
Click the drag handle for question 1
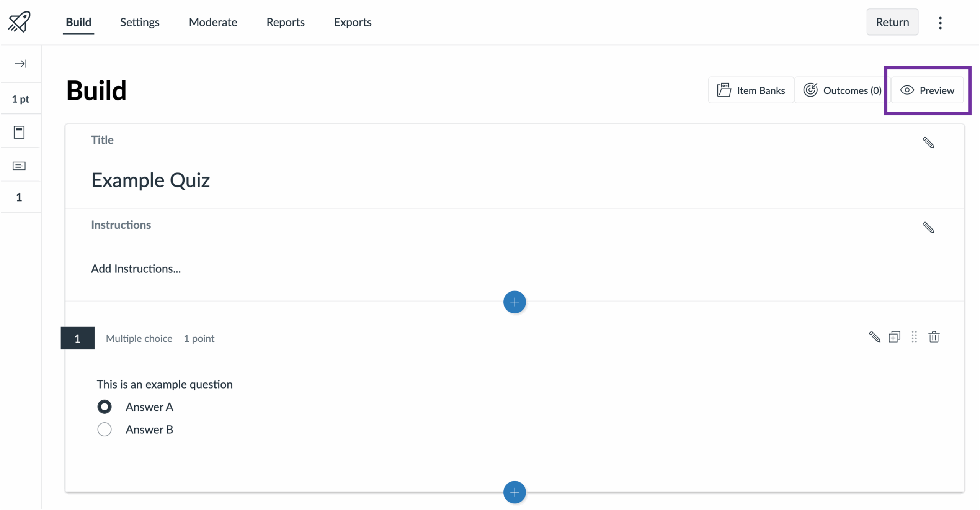coord(914,337)
